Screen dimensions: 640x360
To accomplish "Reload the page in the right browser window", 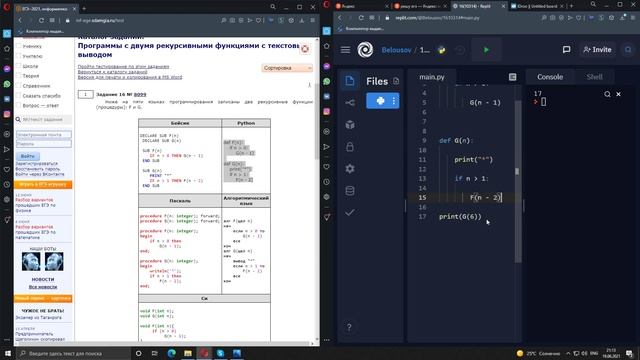I will click(x=361, y=18).
